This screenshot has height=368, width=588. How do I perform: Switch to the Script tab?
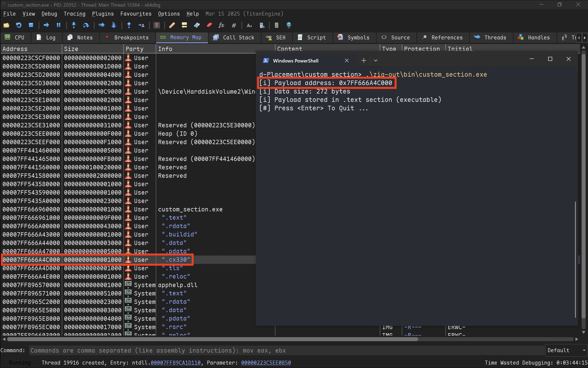312,37
